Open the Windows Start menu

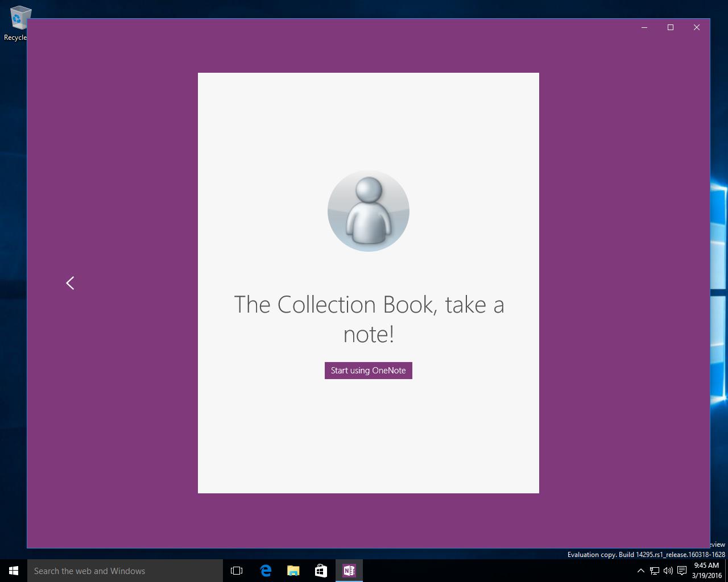click(x=14, y=571)
